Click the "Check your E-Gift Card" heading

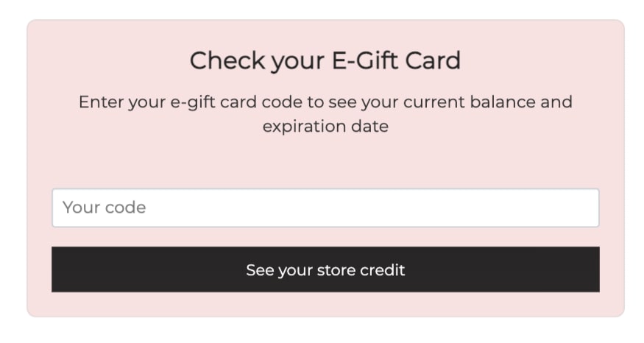[x=325, y=60]
